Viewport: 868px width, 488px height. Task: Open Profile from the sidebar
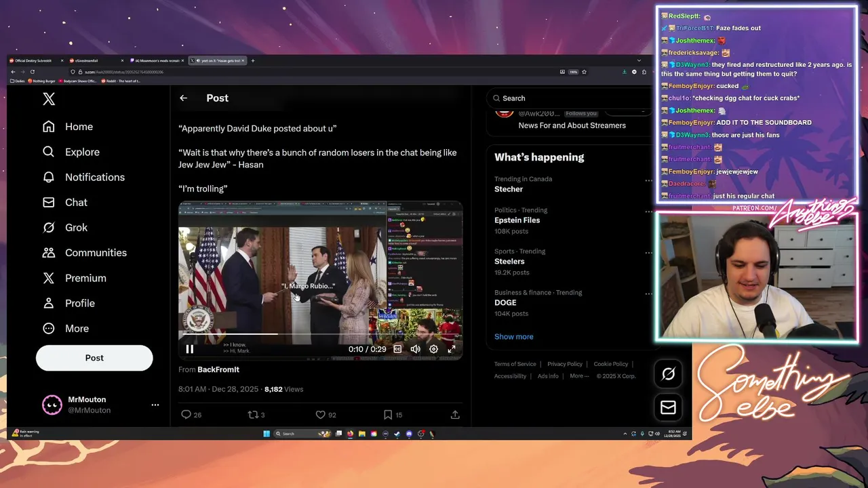tap(68, 303)
